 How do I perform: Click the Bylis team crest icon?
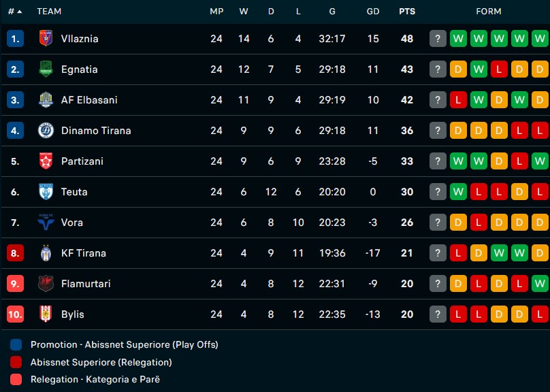point(46,314)
